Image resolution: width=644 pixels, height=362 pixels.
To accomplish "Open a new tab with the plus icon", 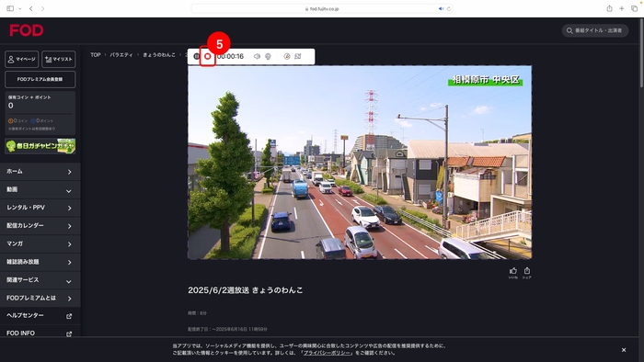I will [622, 8].
